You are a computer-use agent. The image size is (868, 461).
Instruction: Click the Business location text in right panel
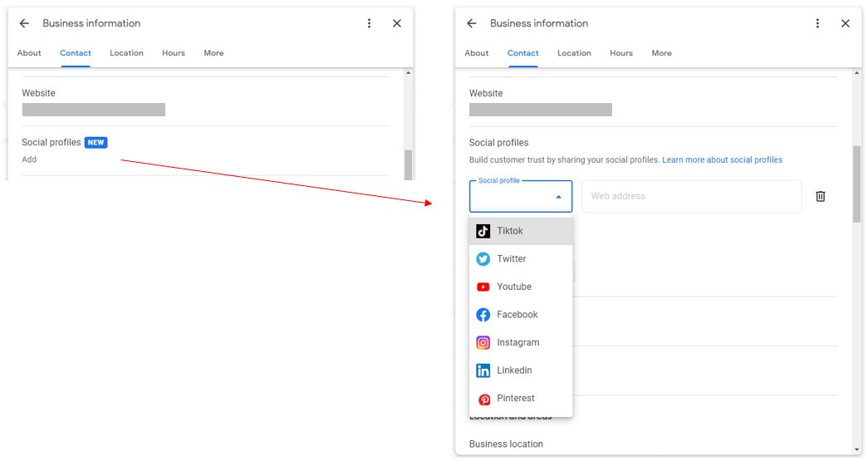506,444
